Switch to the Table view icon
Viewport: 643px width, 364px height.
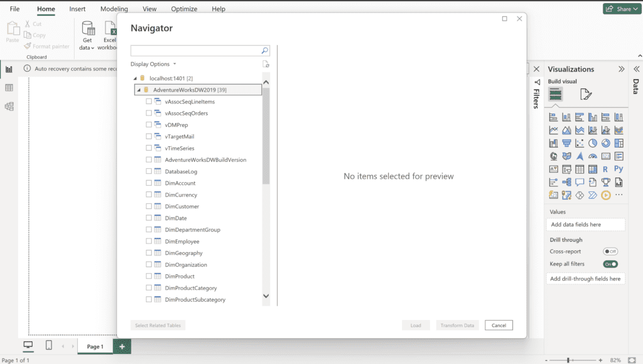point(9,88)
